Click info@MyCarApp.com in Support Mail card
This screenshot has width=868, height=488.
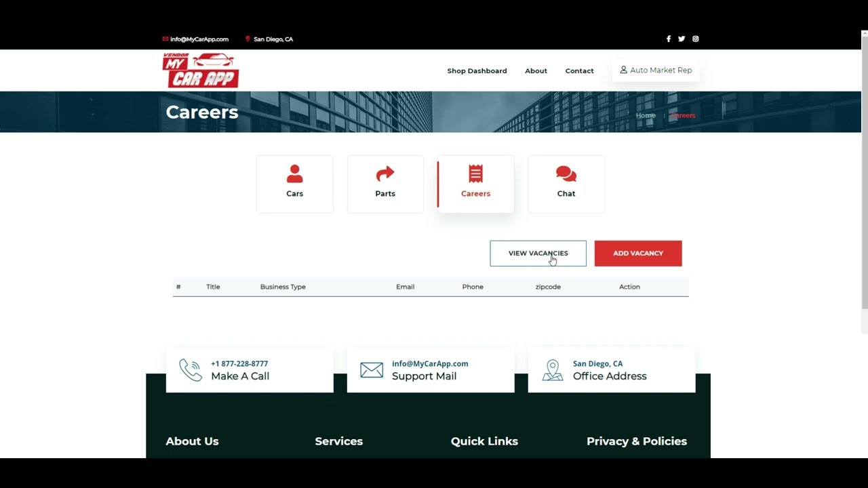pyautogui.click(x=430, y=364)
